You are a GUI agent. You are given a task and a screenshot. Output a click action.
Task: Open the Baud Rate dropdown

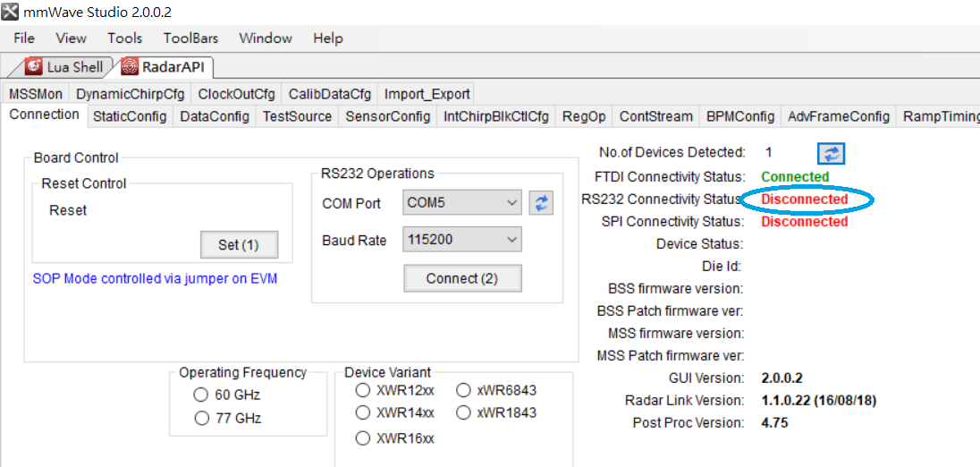tap(462, 240)
